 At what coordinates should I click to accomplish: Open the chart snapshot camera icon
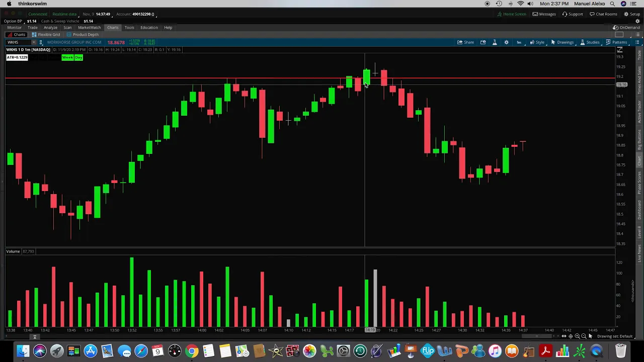(483, 42)
